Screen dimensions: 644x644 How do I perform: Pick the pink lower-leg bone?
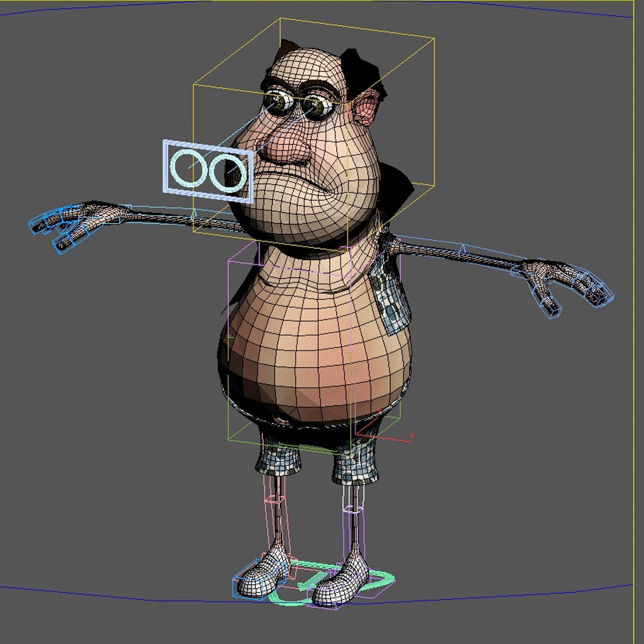278,528
